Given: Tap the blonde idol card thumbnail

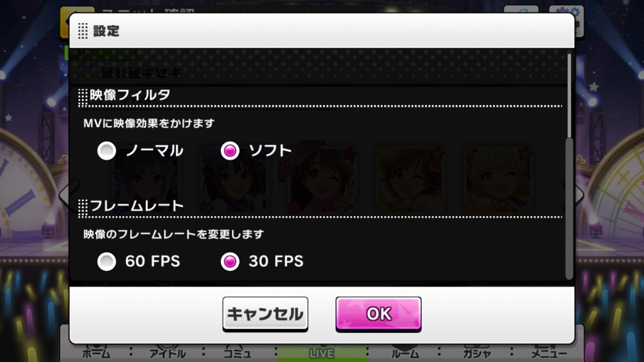Looking at the screenshot, I should [x=498, y=179].
